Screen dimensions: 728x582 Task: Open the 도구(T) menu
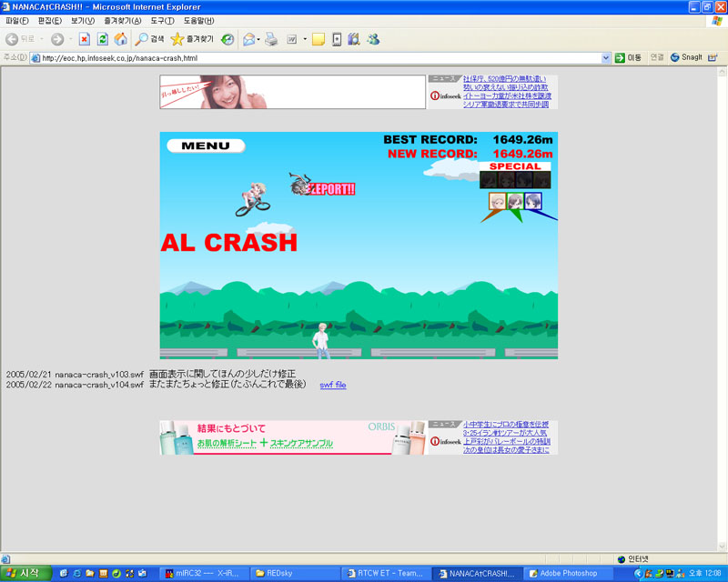coord(163,20)
